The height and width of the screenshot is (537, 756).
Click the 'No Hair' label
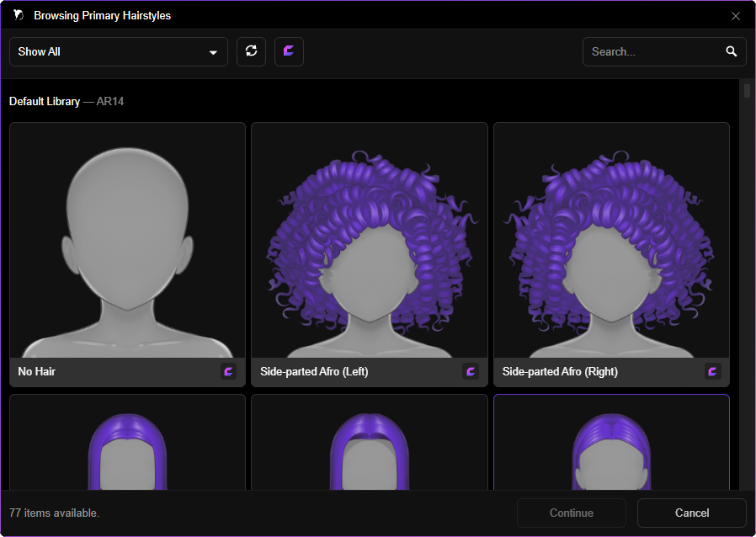click(37, 371)
